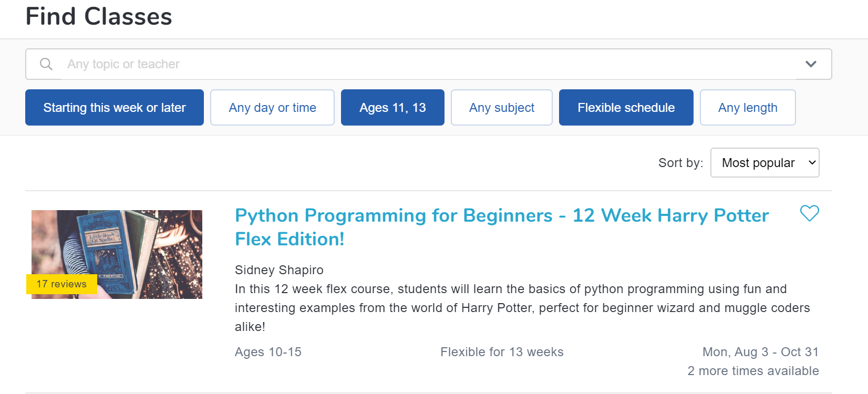Click the class description paragraph
This screenshot has width=868, height=394.
523,308
